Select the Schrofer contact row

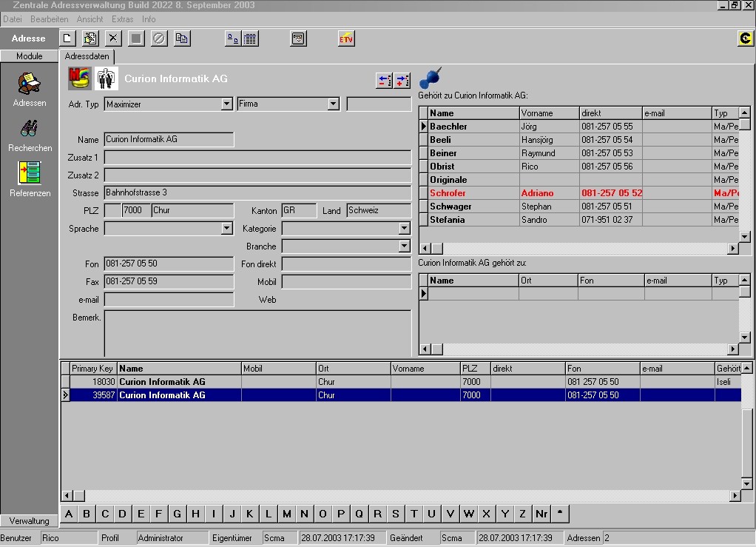578,193
